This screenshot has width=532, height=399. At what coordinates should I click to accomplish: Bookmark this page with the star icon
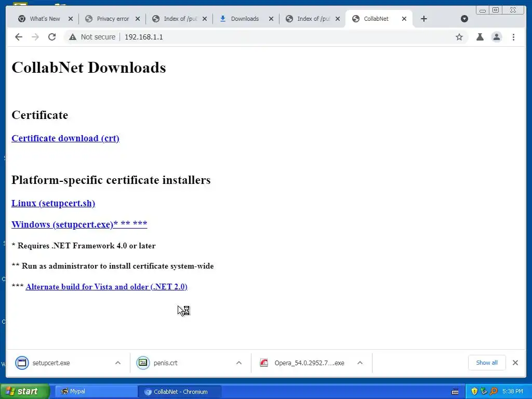[x=459, y=37]
